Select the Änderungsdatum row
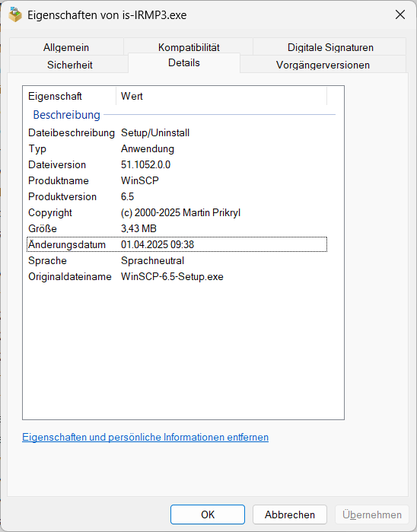Viewport: 417px width, 532px height. [177, 244]
